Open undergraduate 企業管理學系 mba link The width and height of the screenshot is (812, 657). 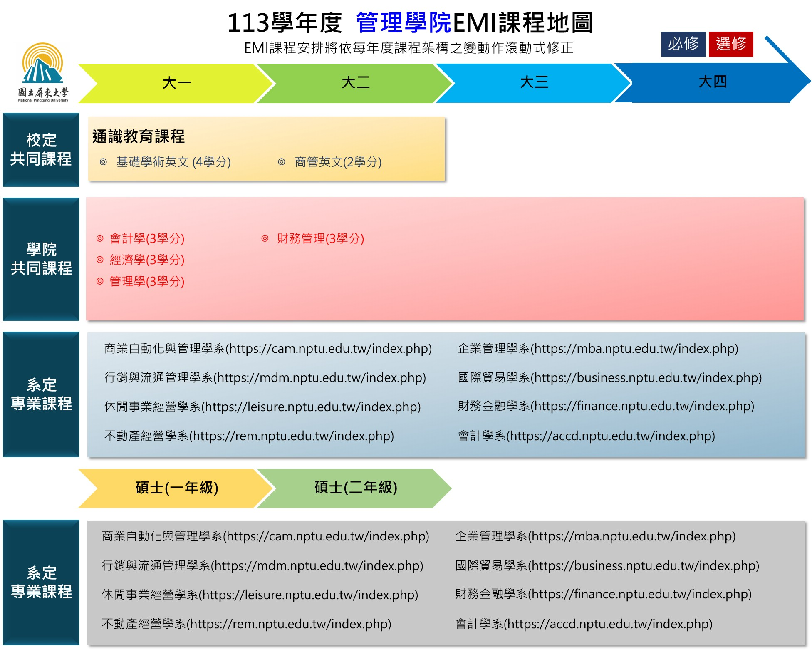coord(598,348)
